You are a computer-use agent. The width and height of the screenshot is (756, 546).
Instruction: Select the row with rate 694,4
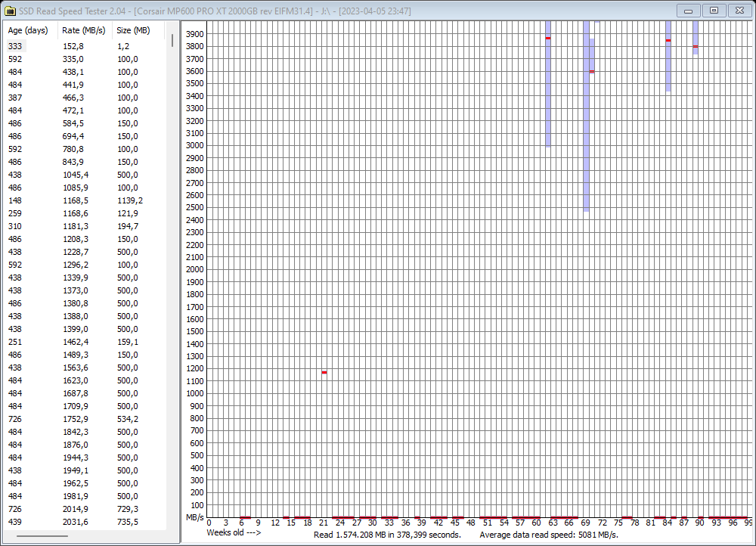(x=85, y=136)
